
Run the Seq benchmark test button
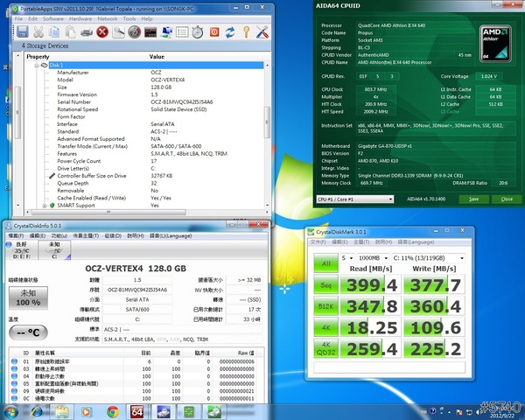325,284
